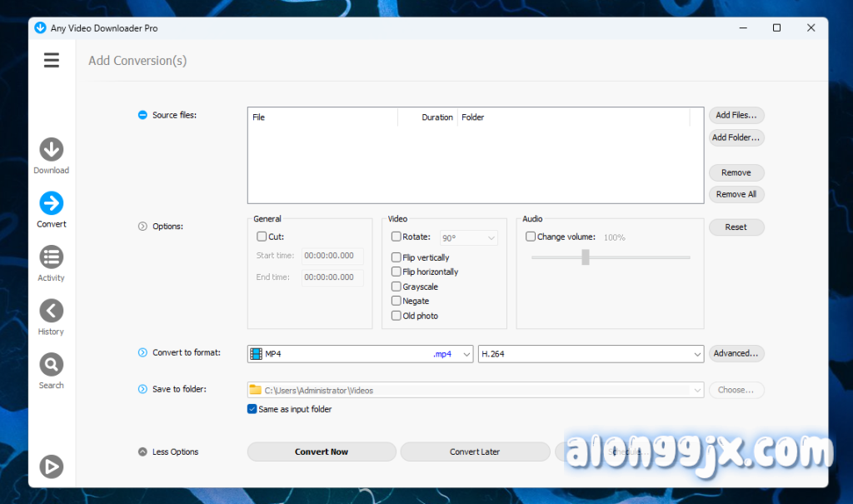Click the folder icon next to the save path
Viewport: 853px width, 504px height.
[x=255, y=389]
